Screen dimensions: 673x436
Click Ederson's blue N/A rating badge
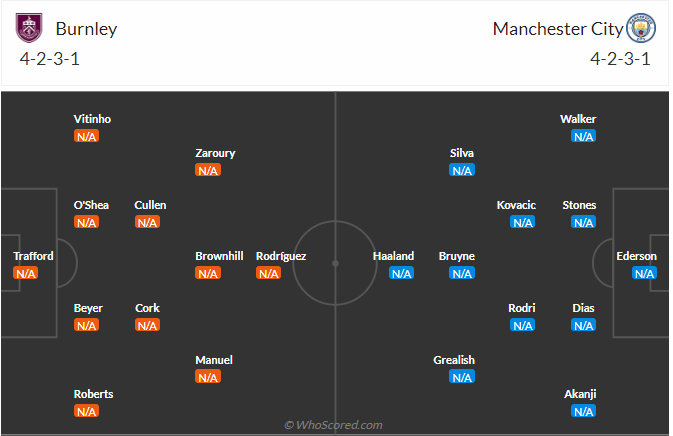[x=644, y=273]
